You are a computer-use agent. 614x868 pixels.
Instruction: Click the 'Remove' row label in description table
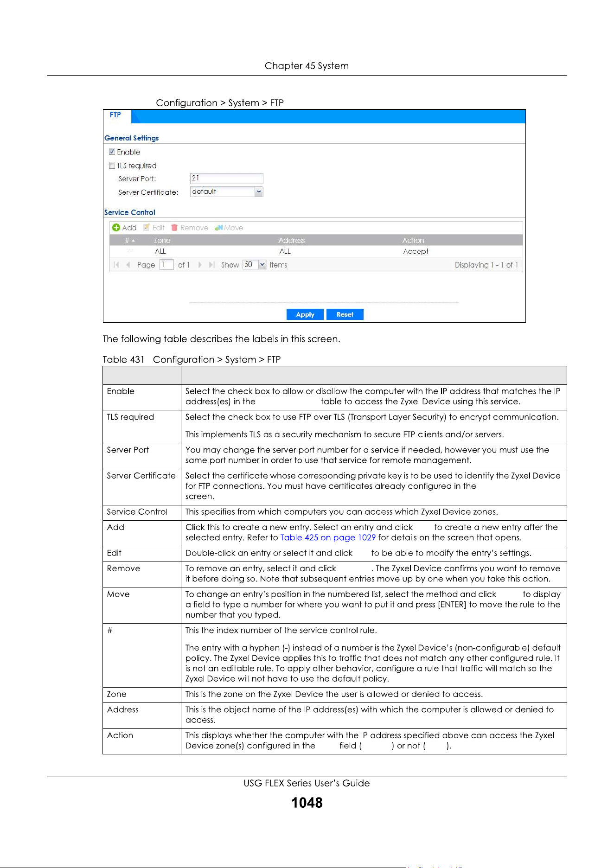pyautogui.click(x=123, y=568)
